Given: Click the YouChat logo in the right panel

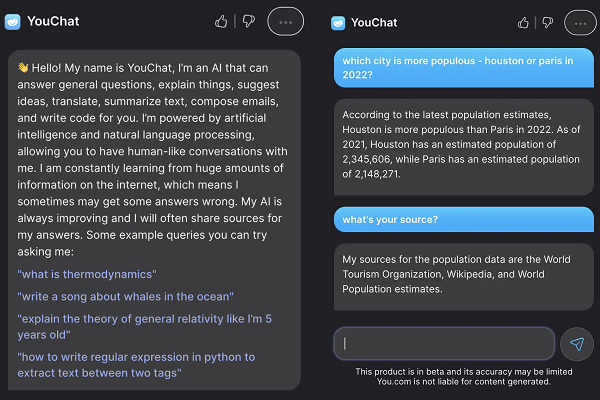Looking at the screenshot, I should point(338,21).
